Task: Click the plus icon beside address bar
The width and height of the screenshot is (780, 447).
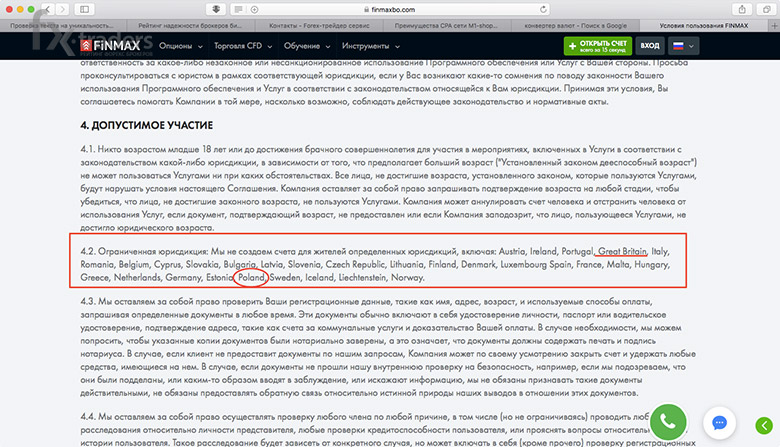Action: coord(254,9)
